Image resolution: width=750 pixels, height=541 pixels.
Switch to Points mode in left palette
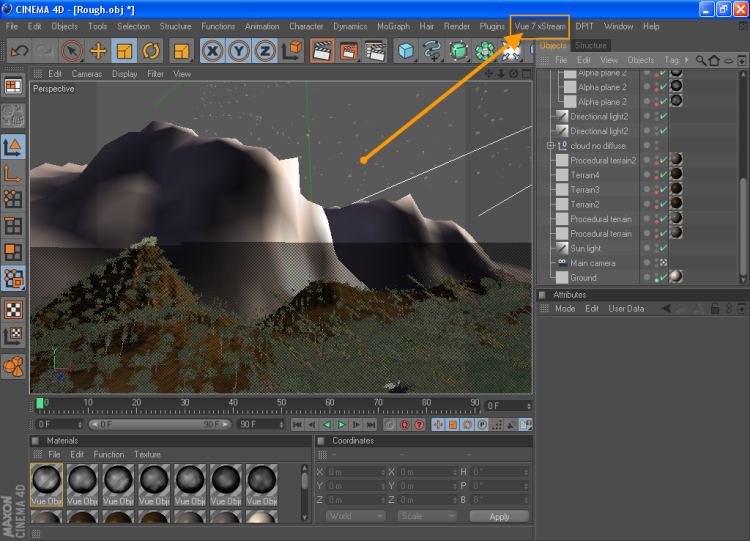(x=13, y=199)
